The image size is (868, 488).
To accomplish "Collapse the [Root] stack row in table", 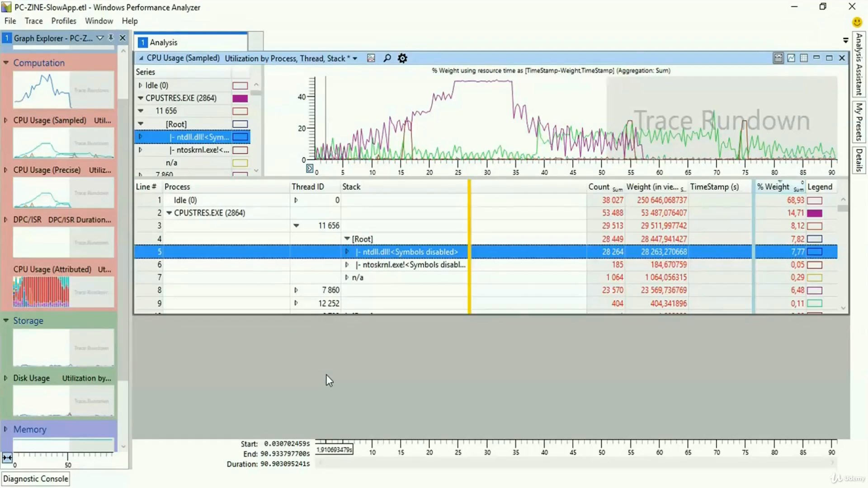I will [x=347, y=239].
